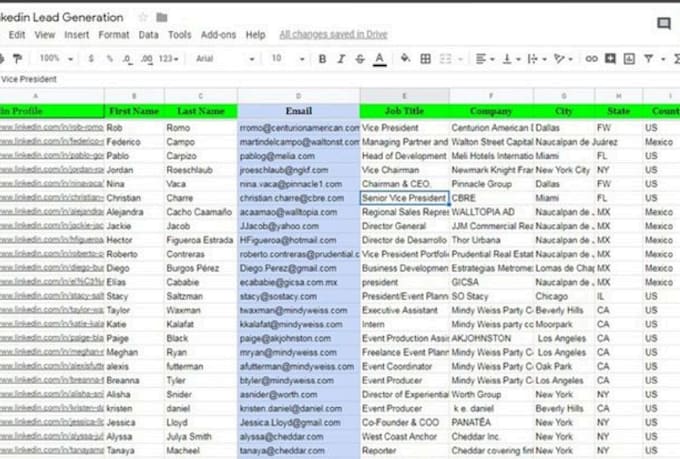Screen dimensions: 680x459
Task: Open the View menu
Action: click(45, 35)
